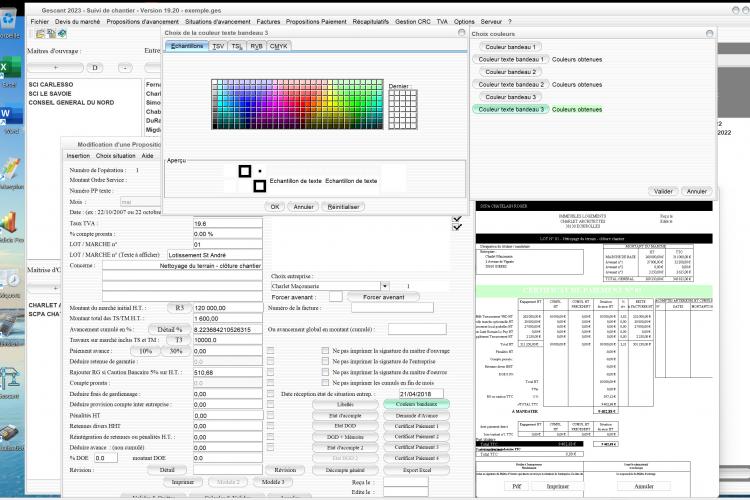Open Insertion menu in Modification window

tap(78, 156)
